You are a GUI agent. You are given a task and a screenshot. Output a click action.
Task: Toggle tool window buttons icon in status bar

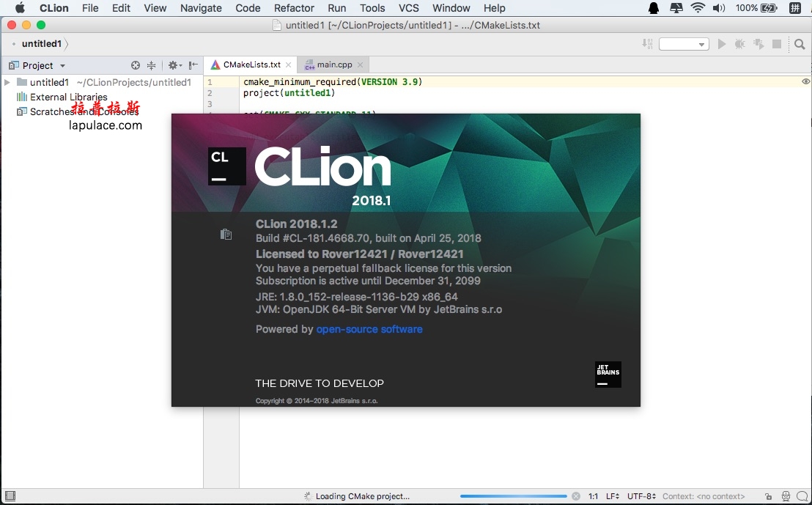(x=10, y=496)
